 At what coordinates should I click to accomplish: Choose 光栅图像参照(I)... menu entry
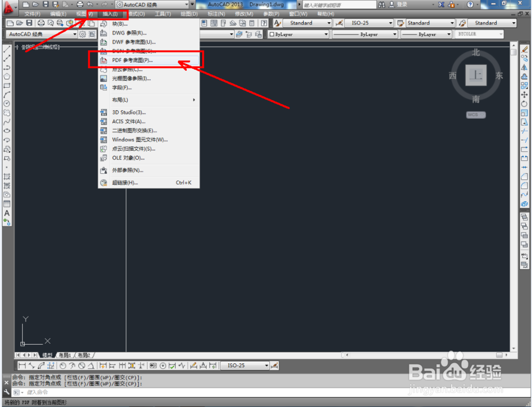pyautogui.click(x=148, y=79)
